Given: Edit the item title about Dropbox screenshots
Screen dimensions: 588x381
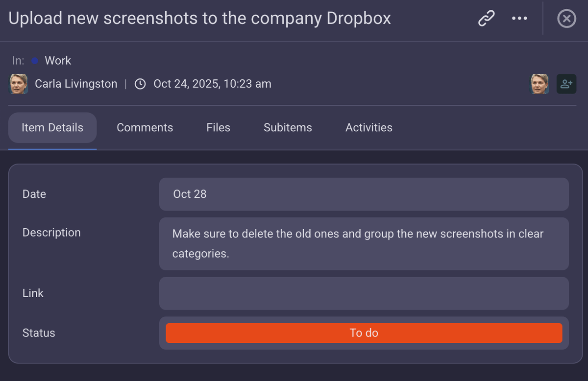Looking at the screenshot, I should 200,19.
